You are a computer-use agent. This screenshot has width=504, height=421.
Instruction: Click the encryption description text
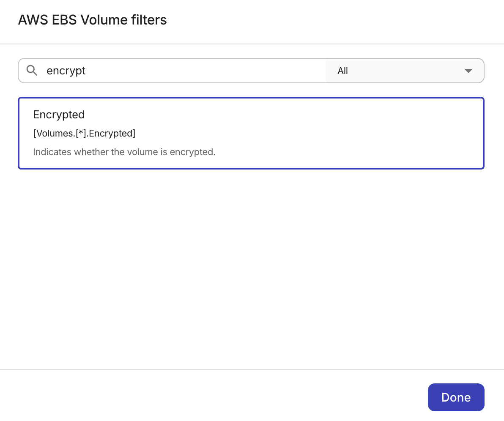click(124, 152)
